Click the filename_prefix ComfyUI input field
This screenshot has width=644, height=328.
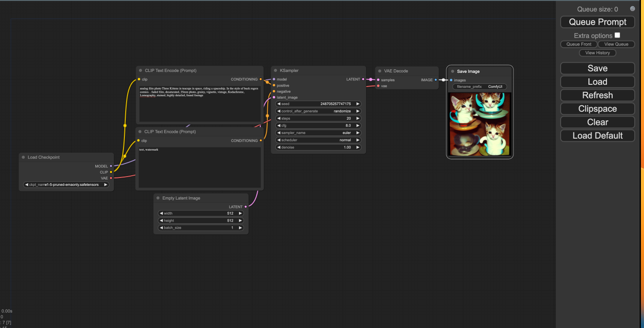click(x=480, y=87)
